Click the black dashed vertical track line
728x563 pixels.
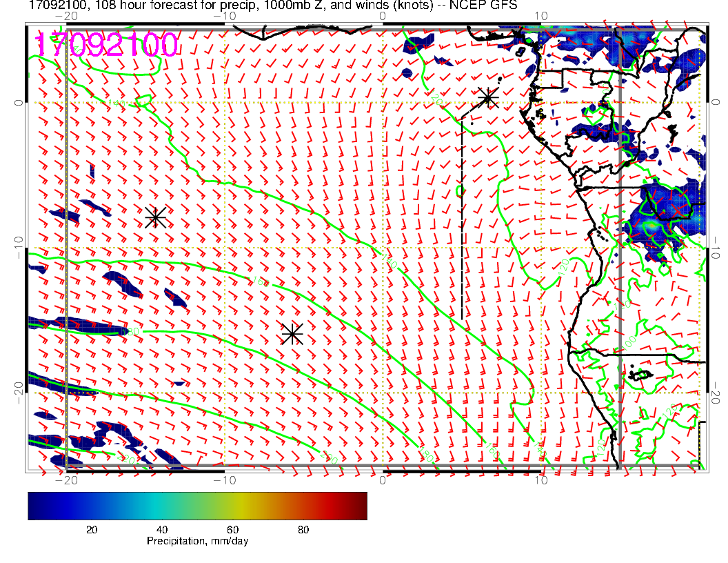tap(461, 221)
